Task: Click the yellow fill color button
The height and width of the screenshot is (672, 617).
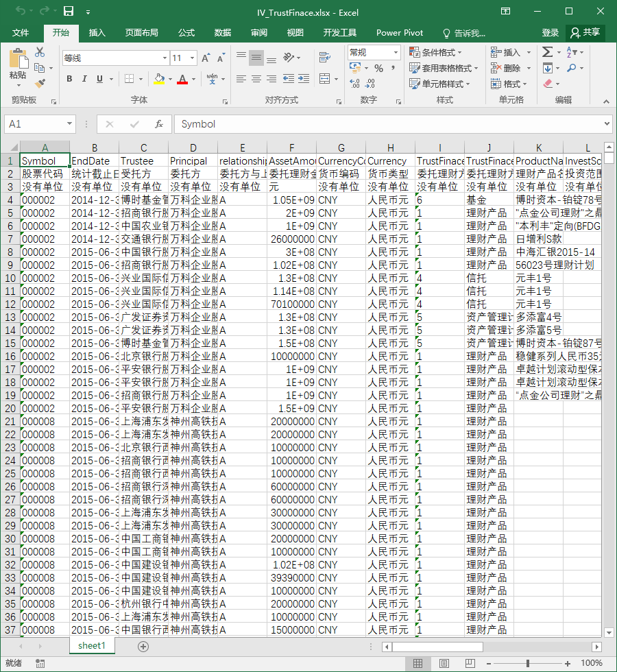Action: tap(159, 79)
